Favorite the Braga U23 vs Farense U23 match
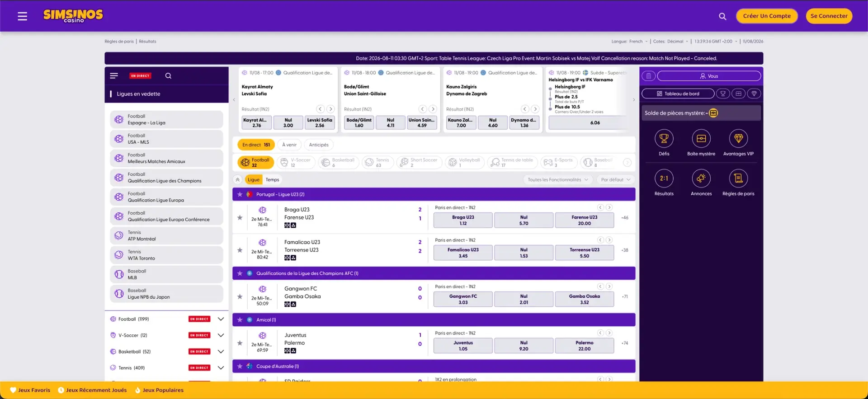The width and height of the screenshot is (868, 399). [x=240, y=217]
